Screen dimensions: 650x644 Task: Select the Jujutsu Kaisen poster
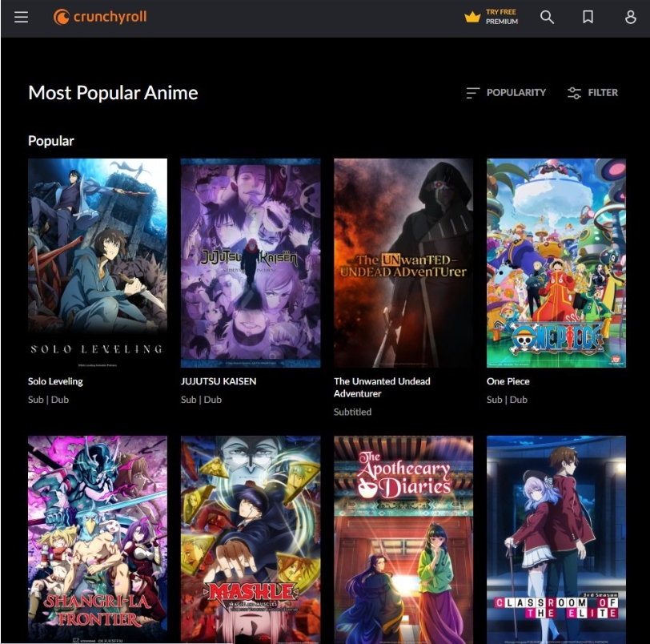(x=251, y=263)
